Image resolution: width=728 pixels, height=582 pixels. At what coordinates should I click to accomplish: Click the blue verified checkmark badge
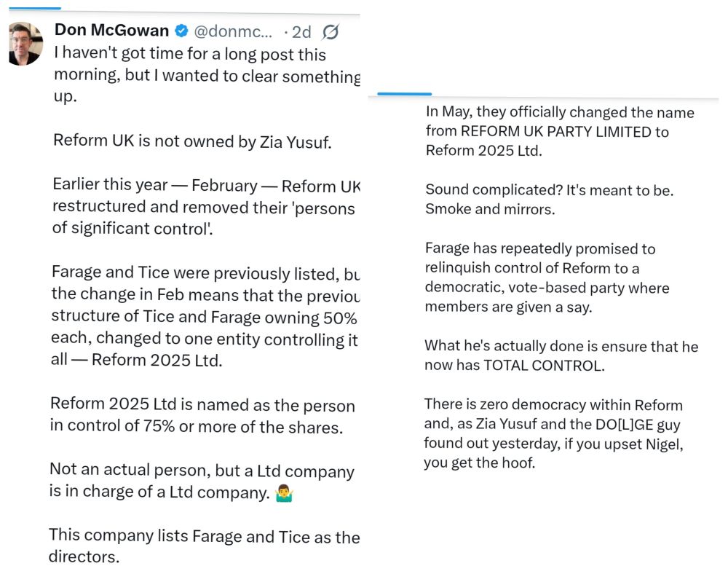[181, 31]
